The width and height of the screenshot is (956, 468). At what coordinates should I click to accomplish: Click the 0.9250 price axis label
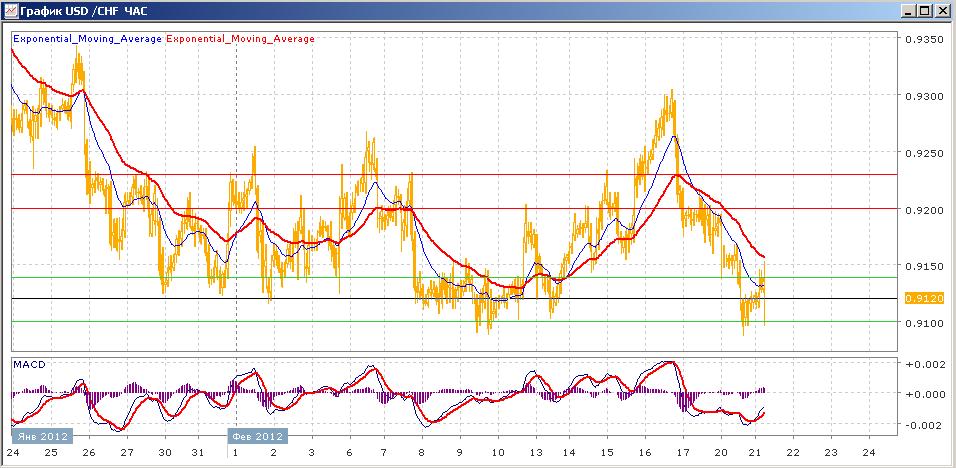point(924,153)
